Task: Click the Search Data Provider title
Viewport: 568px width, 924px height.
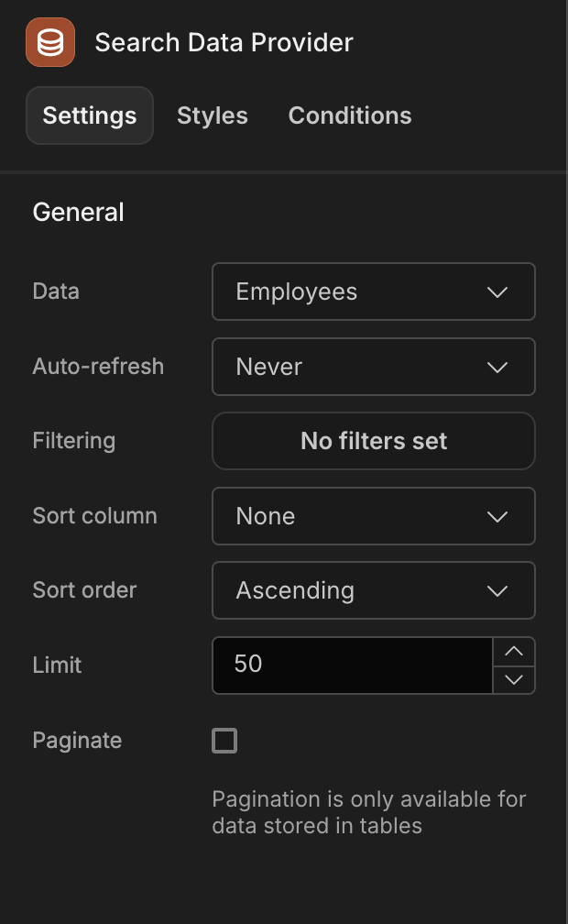Action: pos(224,42)
